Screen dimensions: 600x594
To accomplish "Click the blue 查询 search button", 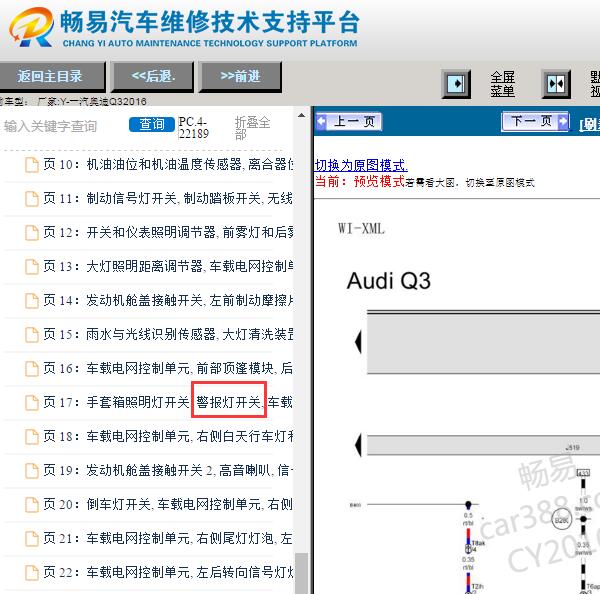I will tap(152, 124).
